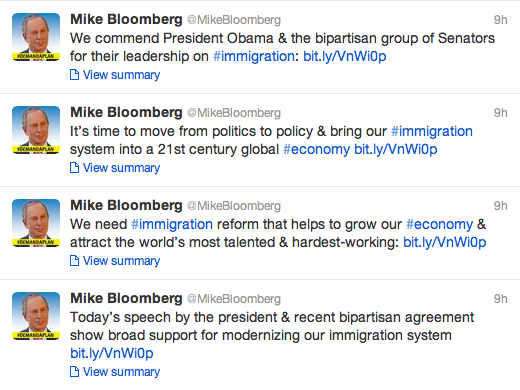
Task: Expand View summary on Today's speech tweet
Action: point(121,372)
